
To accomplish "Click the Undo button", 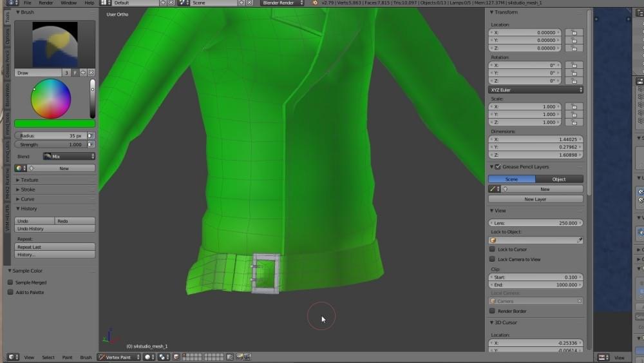I will coord(35,221).
